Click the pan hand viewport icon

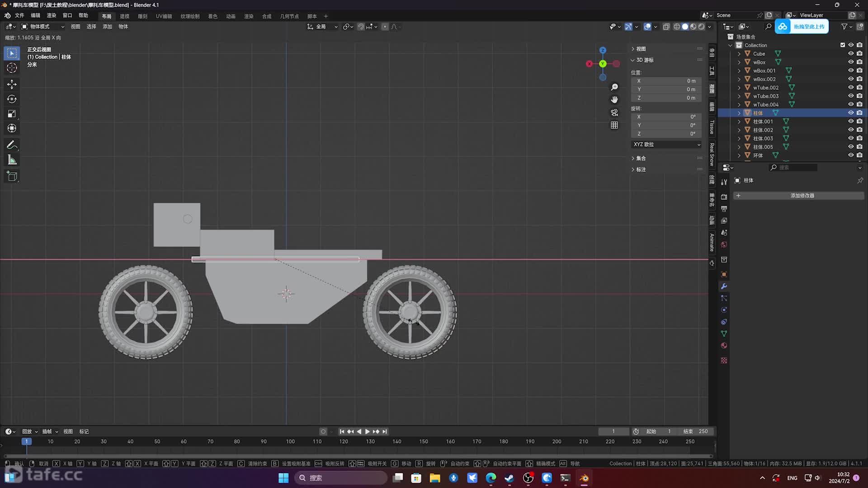[x=614, y=99]
